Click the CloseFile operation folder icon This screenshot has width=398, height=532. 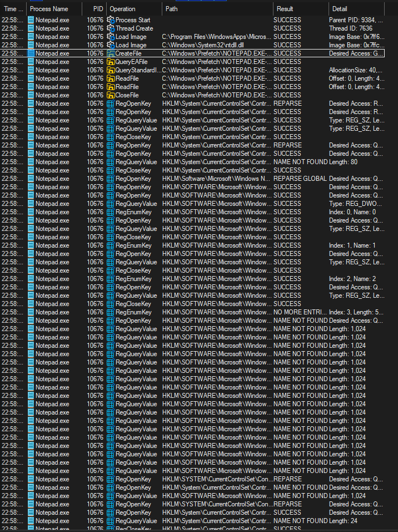[x=111, y=95]
